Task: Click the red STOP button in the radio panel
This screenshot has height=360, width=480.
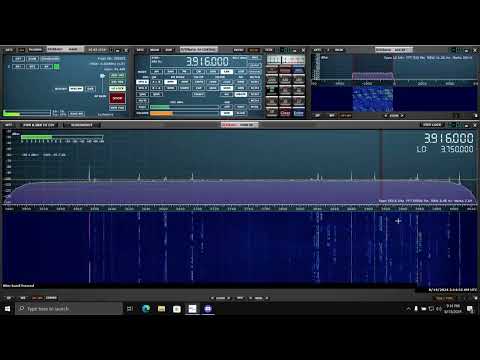Action: pos(117,98)
